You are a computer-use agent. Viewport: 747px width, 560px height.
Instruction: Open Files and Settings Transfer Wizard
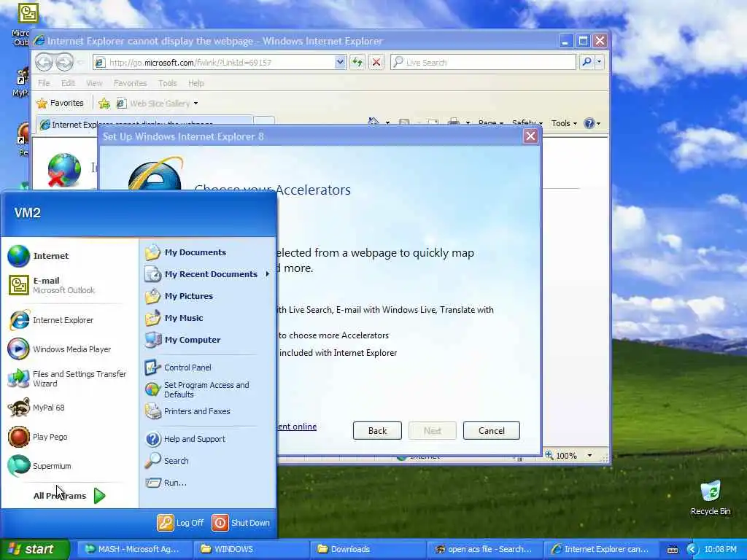tap(67, 378)
